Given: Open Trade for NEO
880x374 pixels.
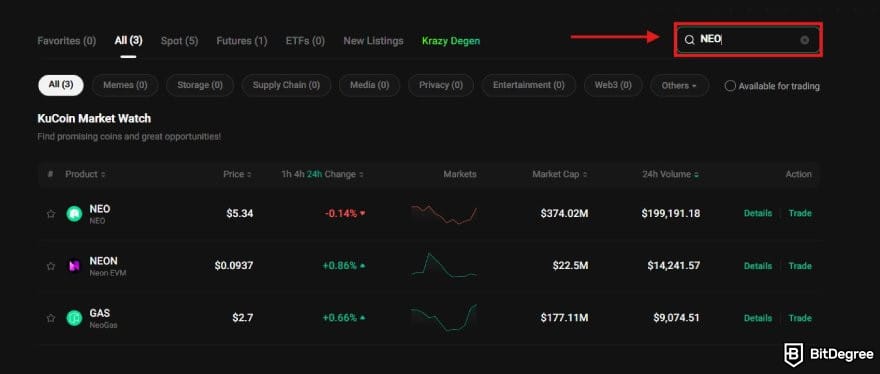Looking at the screenshot, I should click(800, 213).
